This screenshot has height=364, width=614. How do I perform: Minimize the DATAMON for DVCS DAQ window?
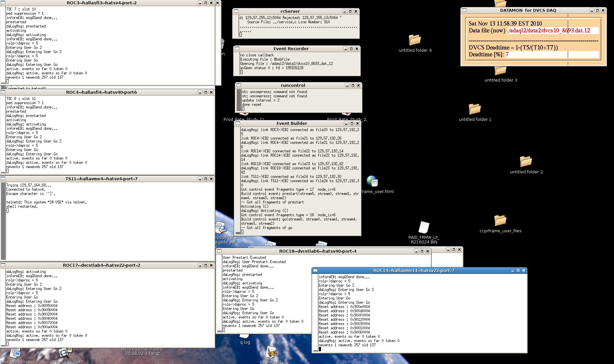[x=592, y=10]
